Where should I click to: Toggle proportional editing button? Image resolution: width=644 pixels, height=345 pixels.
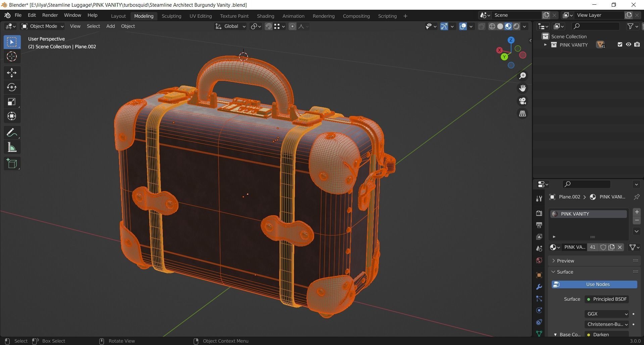292,26
